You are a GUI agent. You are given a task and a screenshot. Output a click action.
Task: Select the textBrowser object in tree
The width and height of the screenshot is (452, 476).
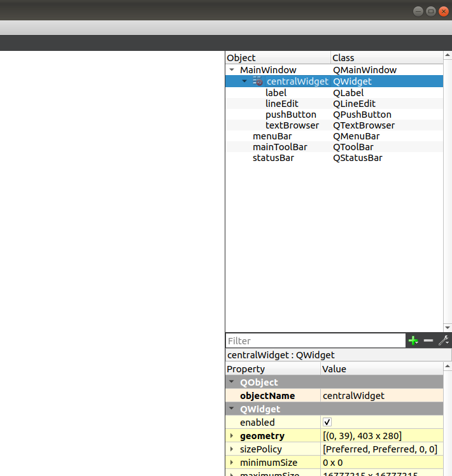(292, 125)
